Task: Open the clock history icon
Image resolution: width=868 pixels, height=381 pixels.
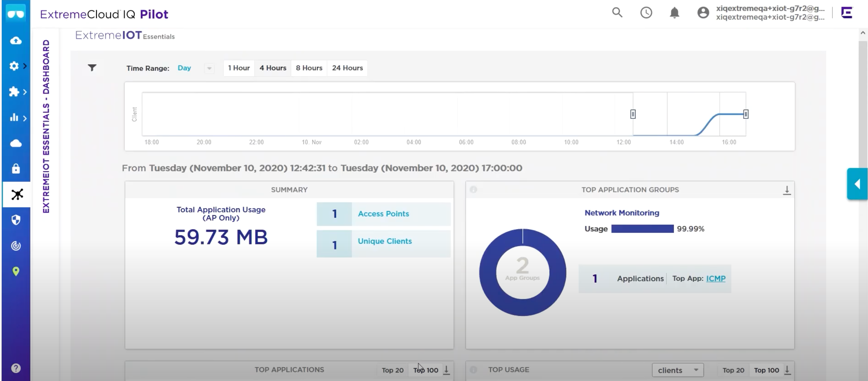Action: (646, 13)
